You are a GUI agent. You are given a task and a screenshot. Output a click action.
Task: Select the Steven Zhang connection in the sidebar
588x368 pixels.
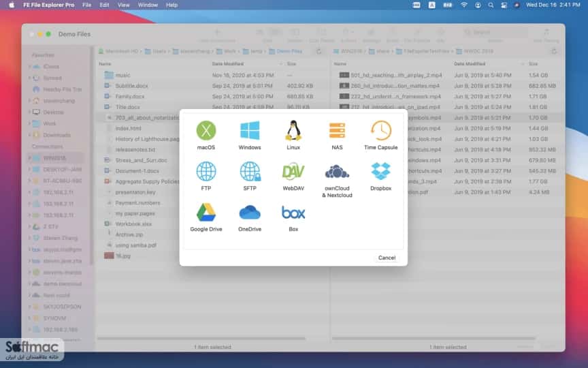coord(55,238)
